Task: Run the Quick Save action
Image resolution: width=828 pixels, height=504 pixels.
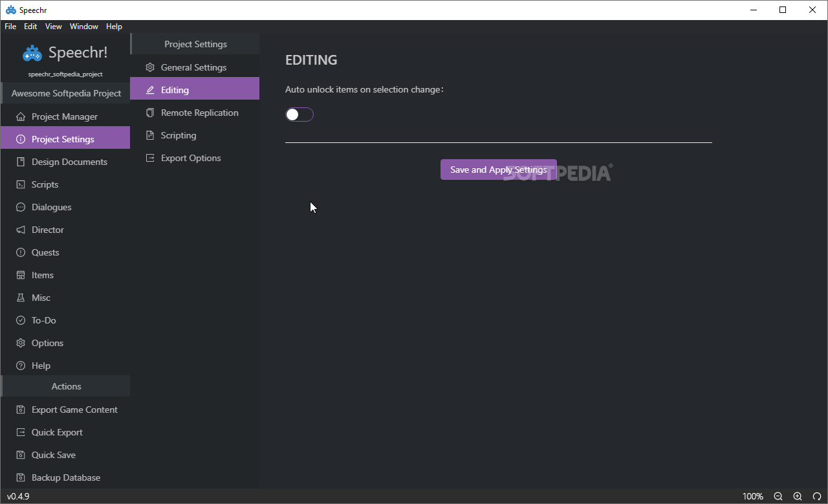Action: (x=65, y=455)
